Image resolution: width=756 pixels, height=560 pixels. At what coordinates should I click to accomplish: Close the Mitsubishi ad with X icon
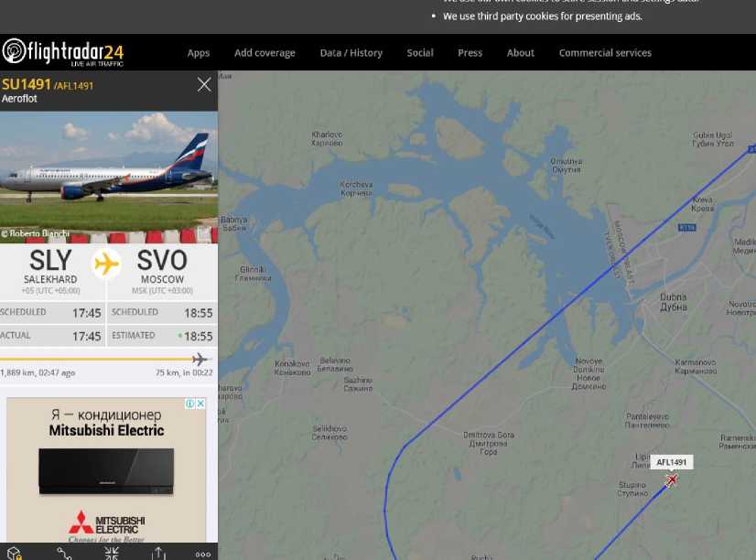point(200,404)
